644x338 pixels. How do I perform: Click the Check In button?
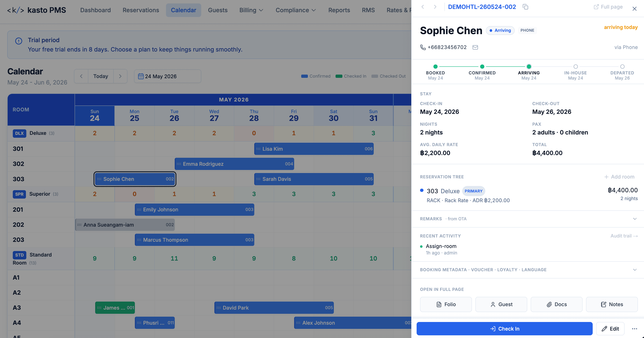pos(504,328)
